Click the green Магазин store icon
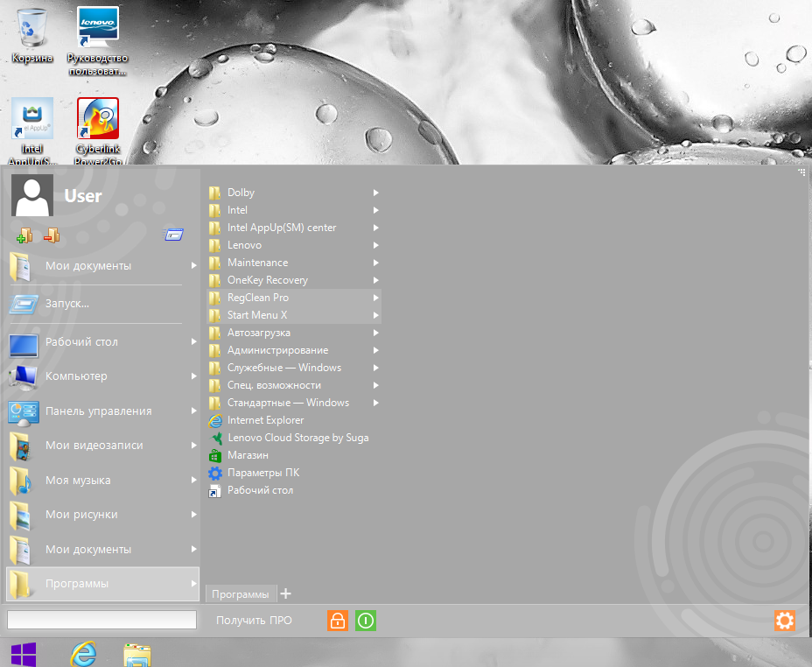The height and width of the screenshot is (667, 812). pos(215,456)
